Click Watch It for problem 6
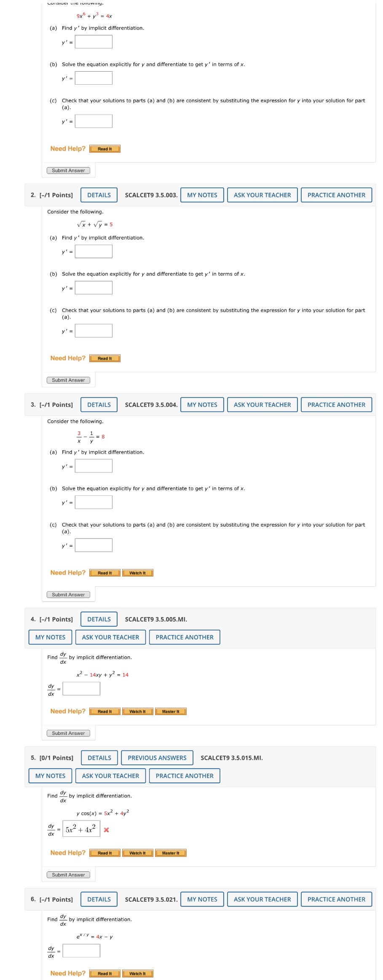The image size is (383, 980). tap(138, 973)
